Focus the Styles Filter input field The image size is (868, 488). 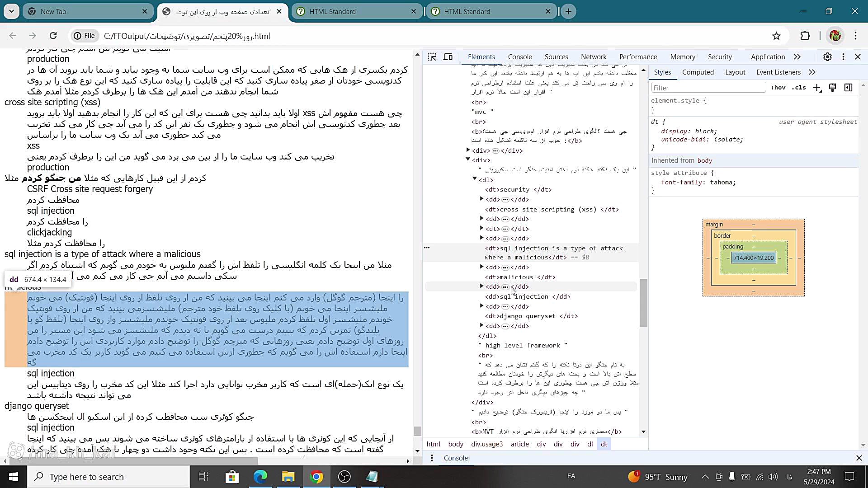coord(708,88)
